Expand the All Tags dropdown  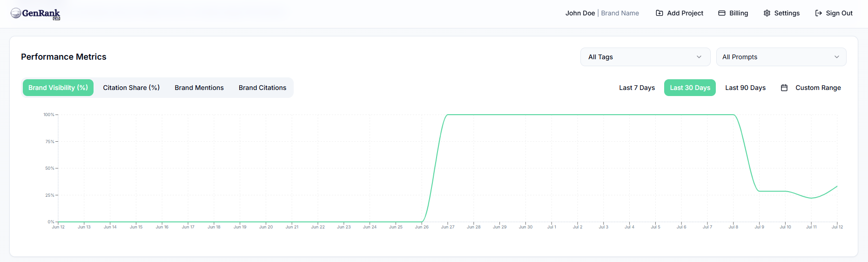(645, 57)
